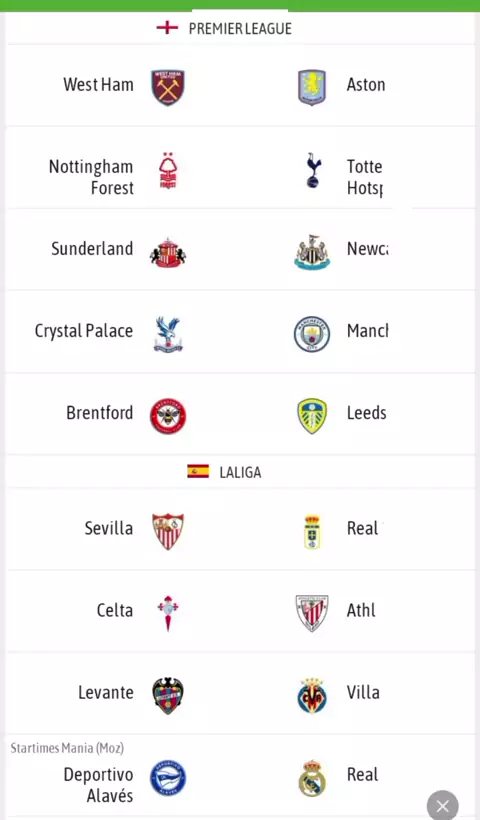Click the Tottenham Hotspur cockerel crest
The height and width of the screenshot is (820, 480).
tap(313, 170)
